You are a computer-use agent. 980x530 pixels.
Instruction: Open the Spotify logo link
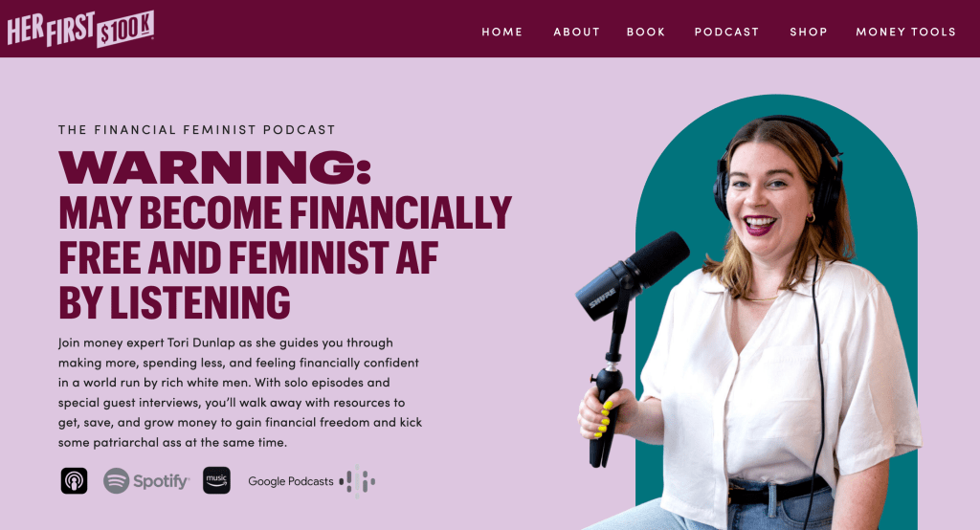146,480
